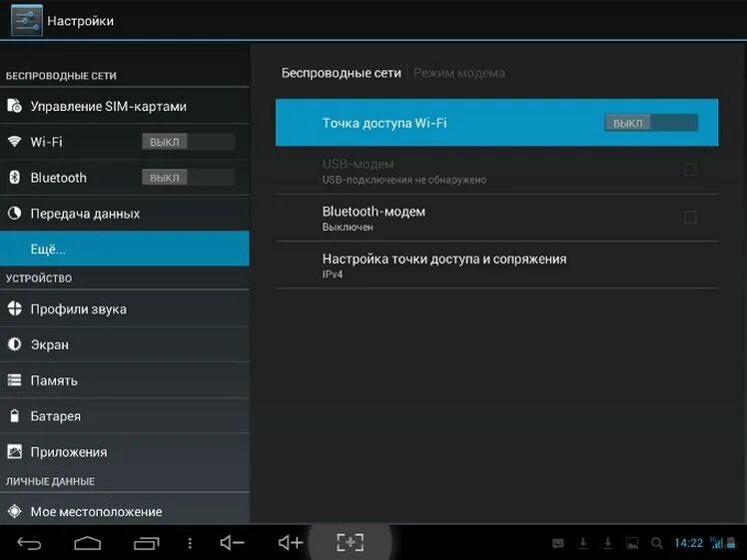This screenshot has height=560, width=747.
Task: Tap the search magnifier in status bar
Action: [x=656, y=543]
